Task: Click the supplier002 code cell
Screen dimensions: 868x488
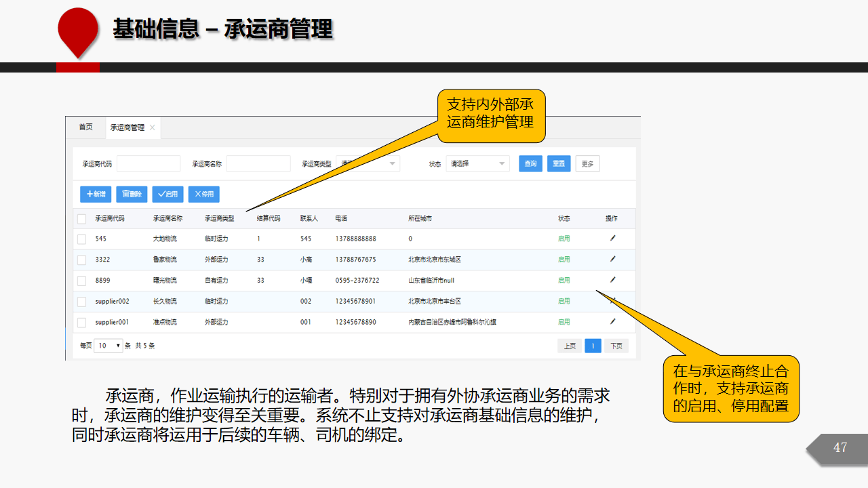Action: [x=112, y=302]
